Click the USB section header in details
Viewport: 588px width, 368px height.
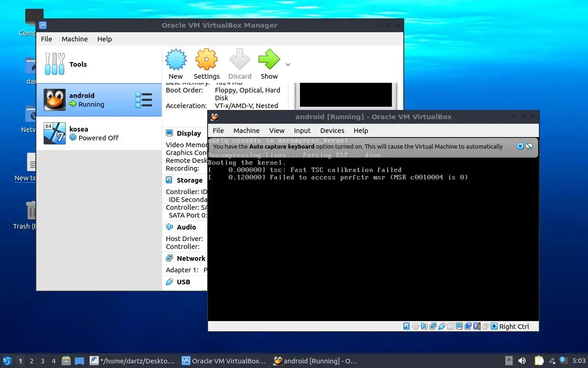183,282
